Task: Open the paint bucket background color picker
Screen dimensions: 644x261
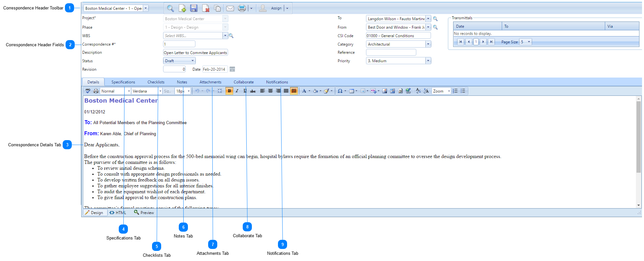Action: [315, 91]
